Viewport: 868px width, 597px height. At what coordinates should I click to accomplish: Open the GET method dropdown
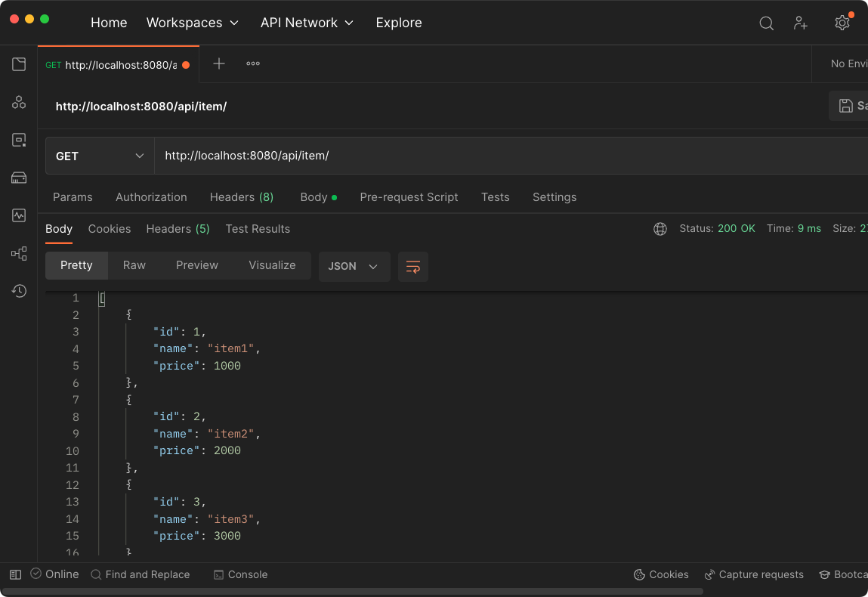point(100,156)
